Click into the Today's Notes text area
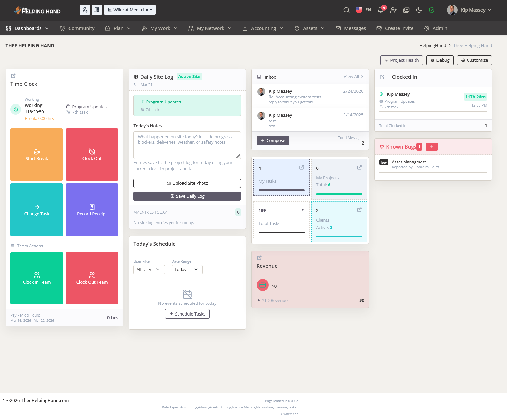Image resolution: width=507 pixels, height=420 pixels. point(187,145)
